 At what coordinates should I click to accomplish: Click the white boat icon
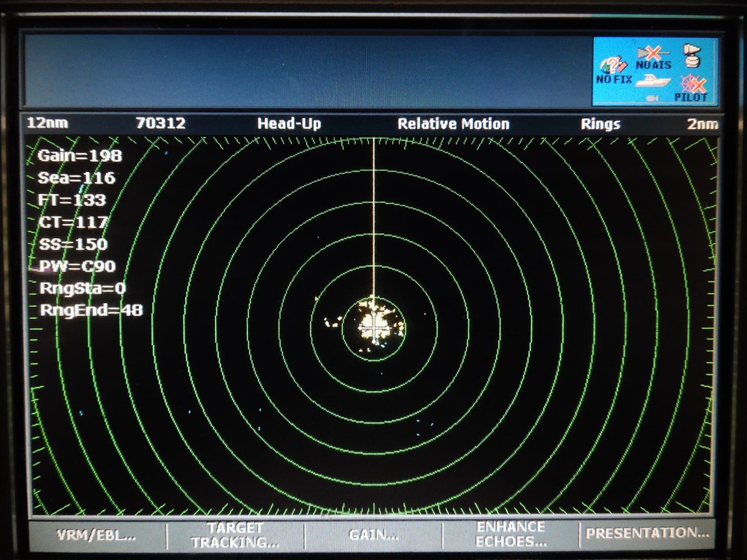coord(654,81)
